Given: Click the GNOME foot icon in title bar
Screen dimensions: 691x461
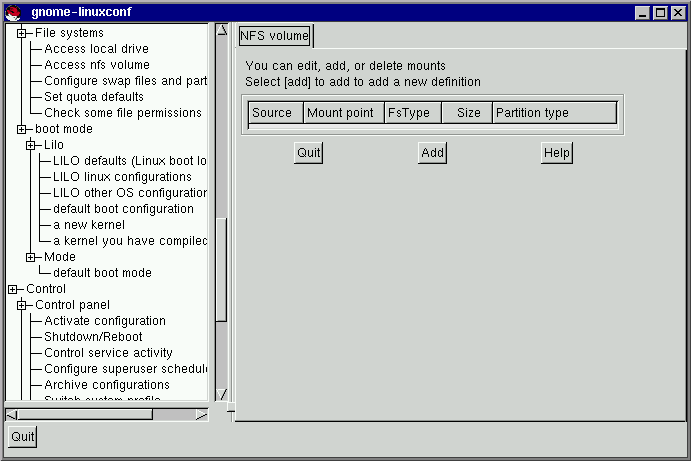Looking at the screenshot, I should click(x=11, y=12).
